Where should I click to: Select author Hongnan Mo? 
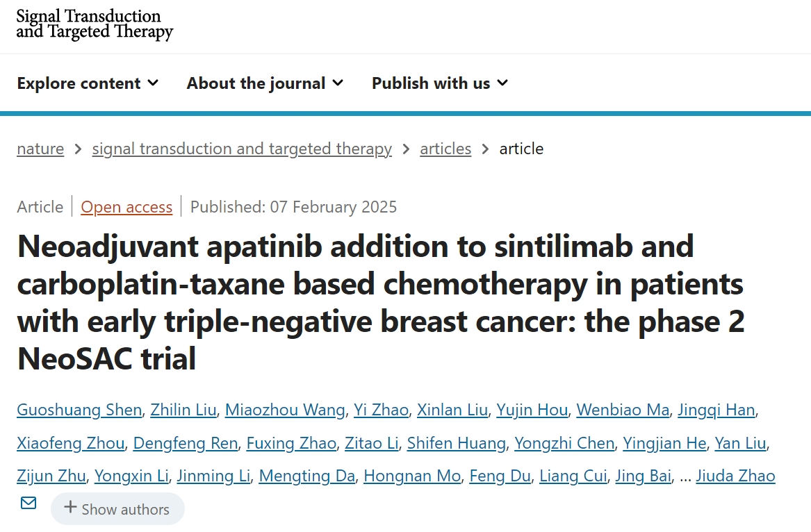[x=412, y=476]
